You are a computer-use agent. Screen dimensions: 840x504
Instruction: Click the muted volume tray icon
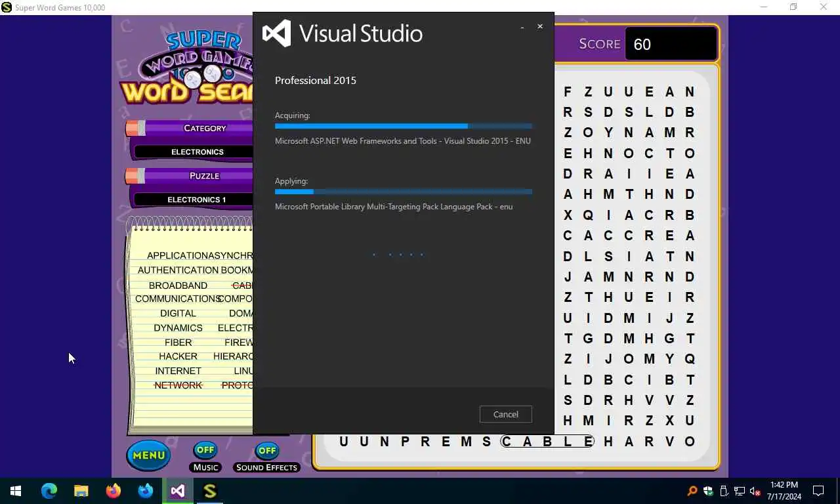tap(755, 491)
